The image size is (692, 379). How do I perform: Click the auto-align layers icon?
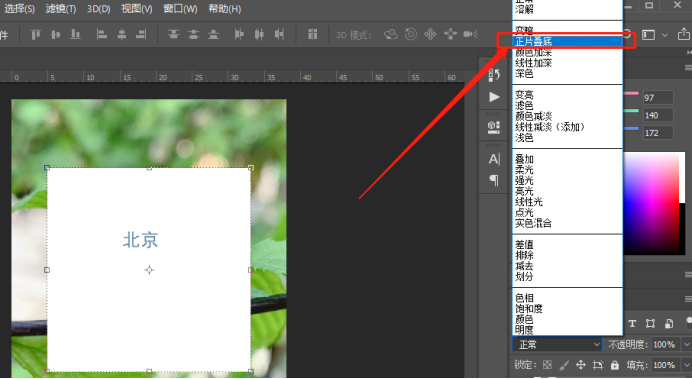click(312, 34)
